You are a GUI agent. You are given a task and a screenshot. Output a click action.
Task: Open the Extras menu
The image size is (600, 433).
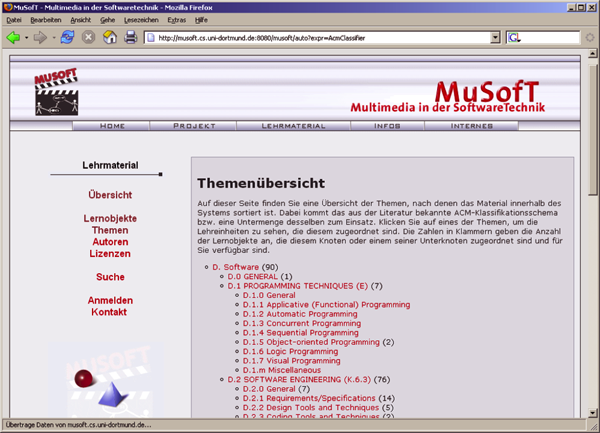click(176, 20)
